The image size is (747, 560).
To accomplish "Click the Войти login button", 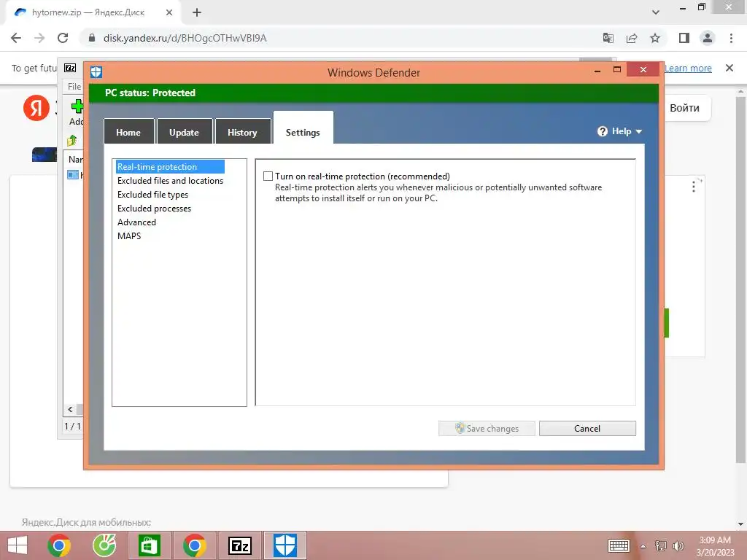I will tap(685, 108).
